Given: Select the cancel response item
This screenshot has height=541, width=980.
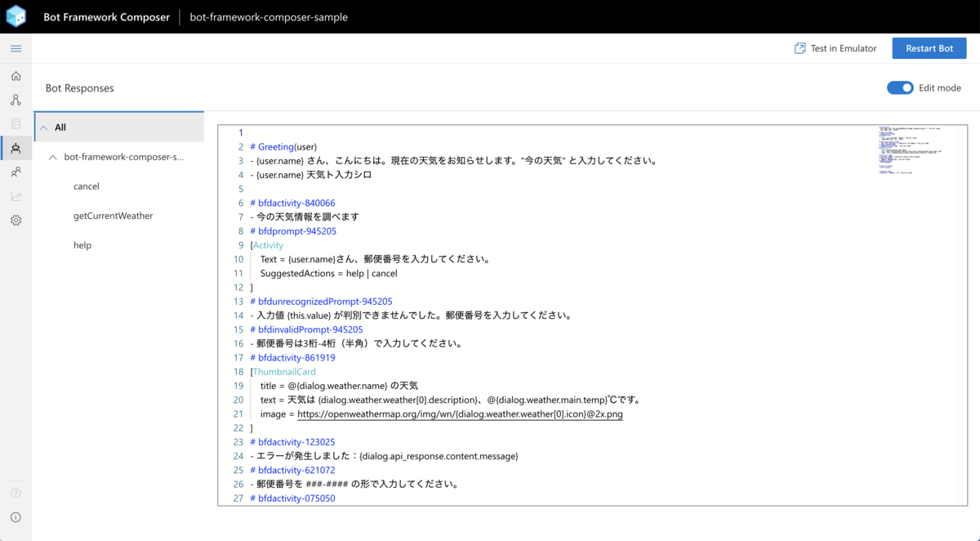Looking at the screenshot, I should [x=86, y=186].
